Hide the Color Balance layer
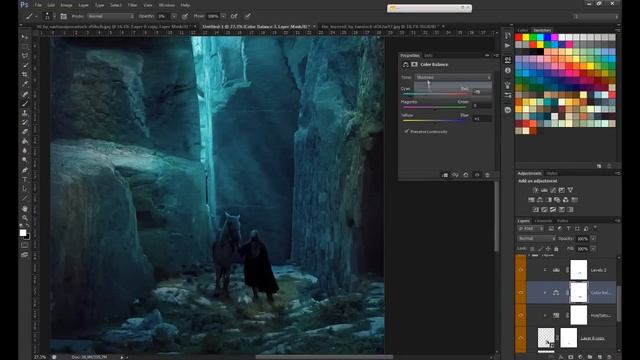 tap(521, 292)
